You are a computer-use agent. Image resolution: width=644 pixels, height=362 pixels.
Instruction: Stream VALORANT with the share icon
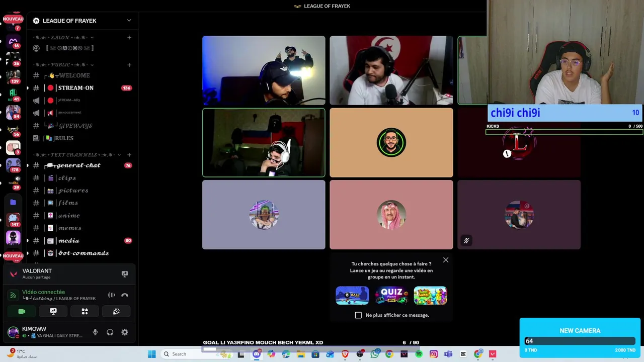(x=125, y=274)
